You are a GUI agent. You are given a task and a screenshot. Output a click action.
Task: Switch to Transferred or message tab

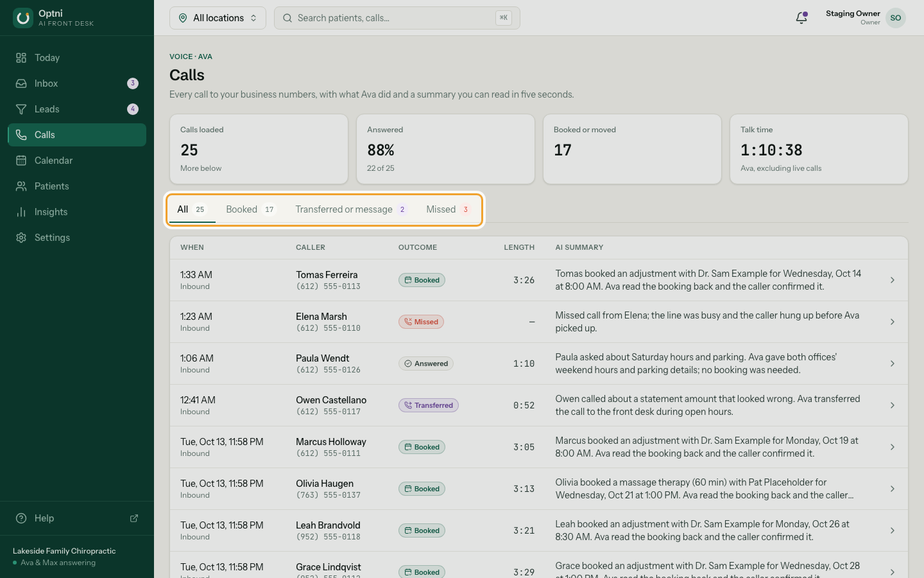click(x=352, y=209)
